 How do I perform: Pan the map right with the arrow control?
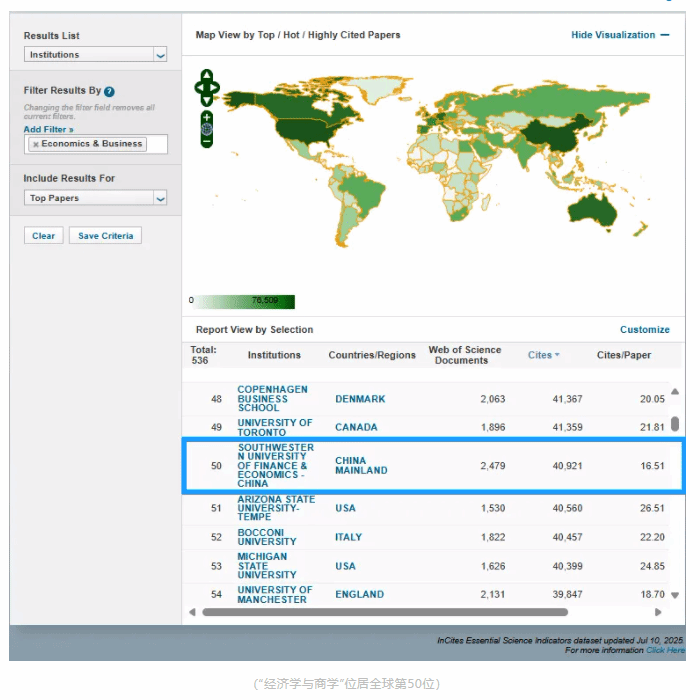tap(216, 88)
